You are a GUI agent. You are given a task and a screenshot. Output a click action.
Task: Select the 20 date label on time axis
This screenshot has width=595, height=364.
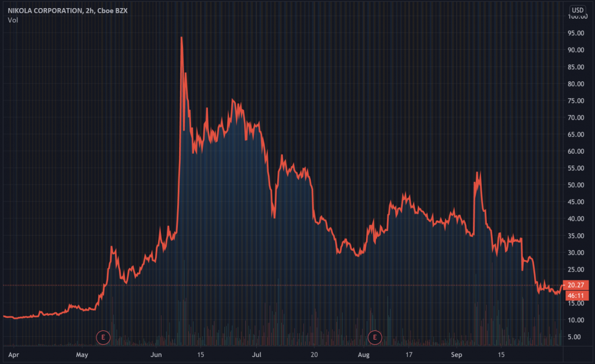tap(314, 355)
